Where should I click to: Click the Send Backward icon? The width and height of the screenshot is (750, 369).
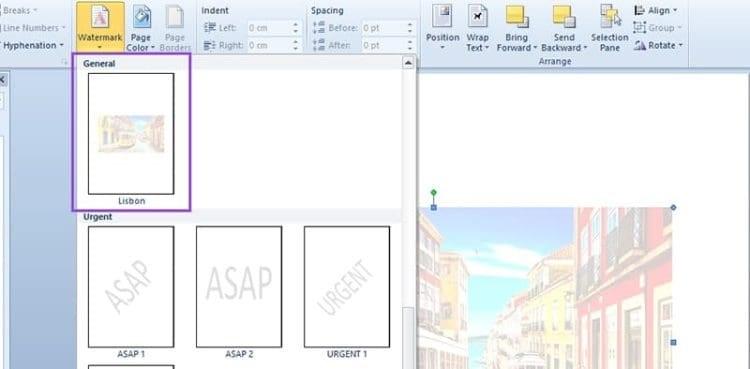point(564,17)
